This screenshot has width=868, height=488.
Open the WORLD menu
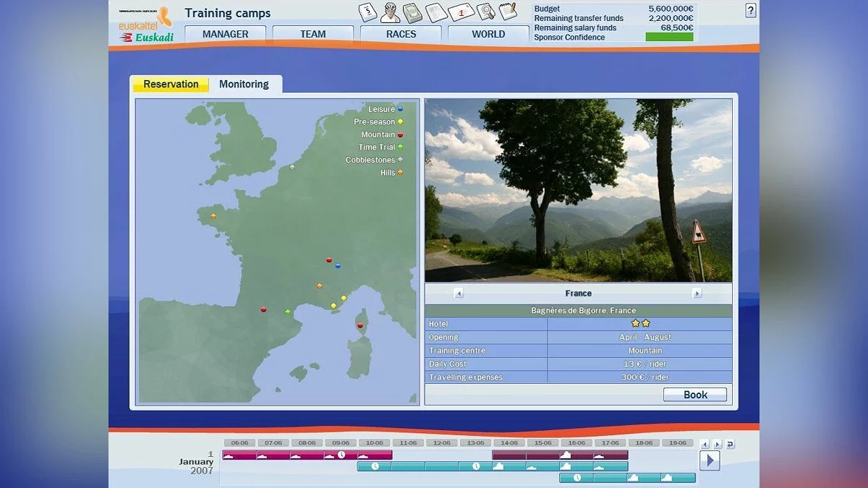click(x=488, y=34)
